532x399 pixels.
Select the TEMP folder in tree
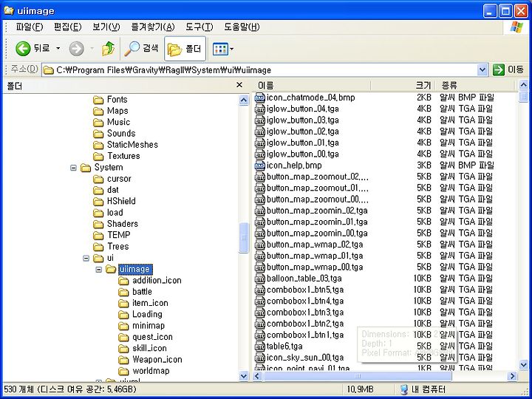pos(118,235)
